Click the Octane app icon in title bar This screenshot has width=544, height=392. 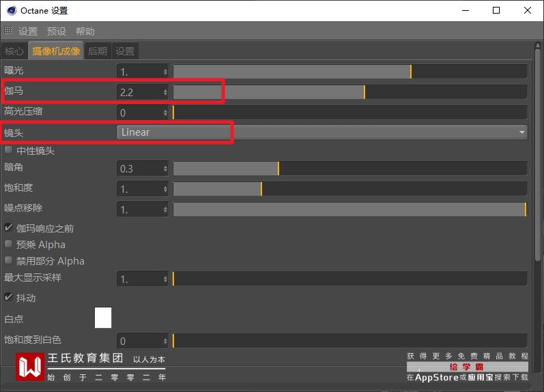[12, 10]
